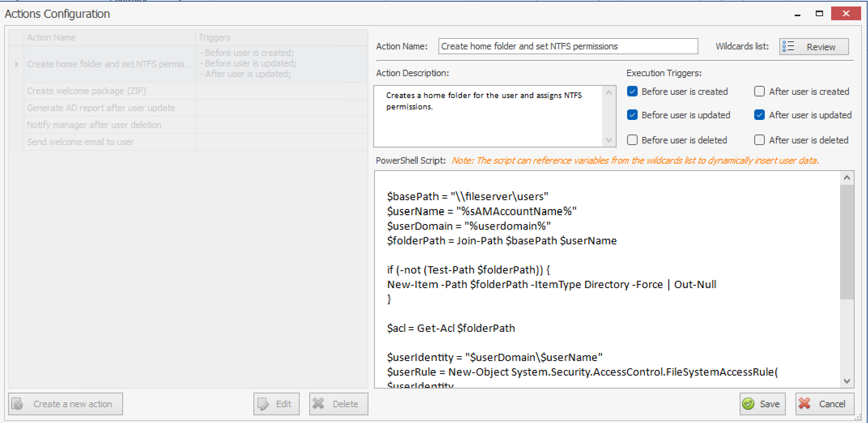This screenshot has height=423, width=868.
Task: Click the Create a new action label
Action: [73, 404]
